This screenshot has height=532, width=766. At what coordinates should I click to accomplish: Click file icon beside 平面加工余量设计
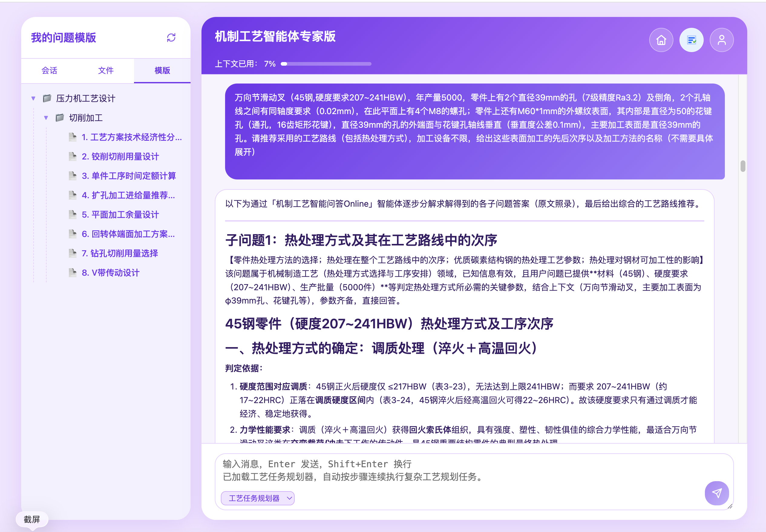72,214
